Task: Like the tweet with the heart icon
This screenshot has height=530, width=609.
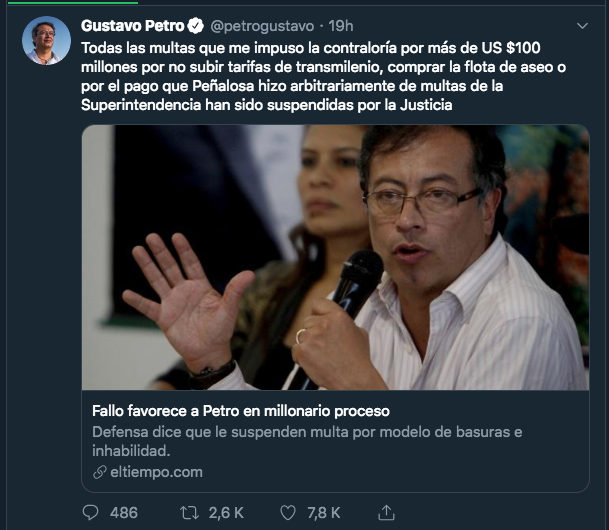Action: pyautogui.click(x=288, y=513)
